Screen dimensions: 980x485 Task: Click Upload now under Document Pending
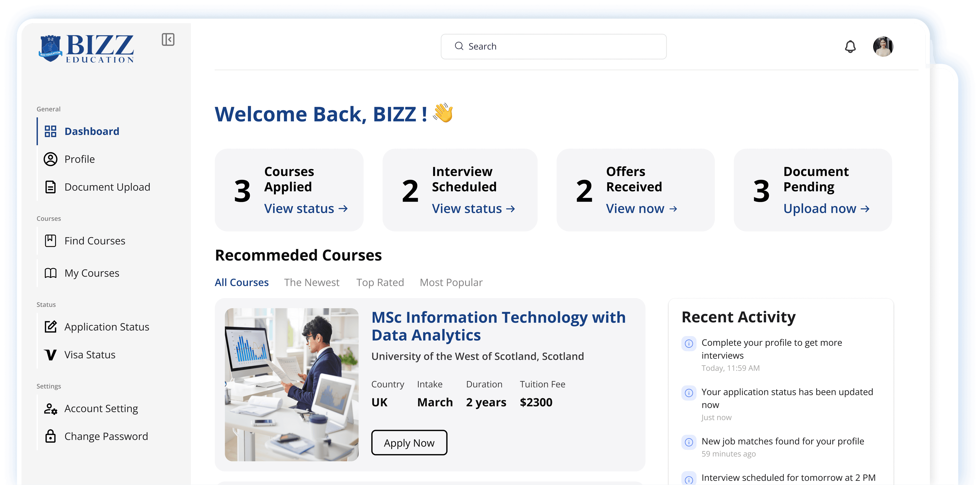(x=827, y=209)
